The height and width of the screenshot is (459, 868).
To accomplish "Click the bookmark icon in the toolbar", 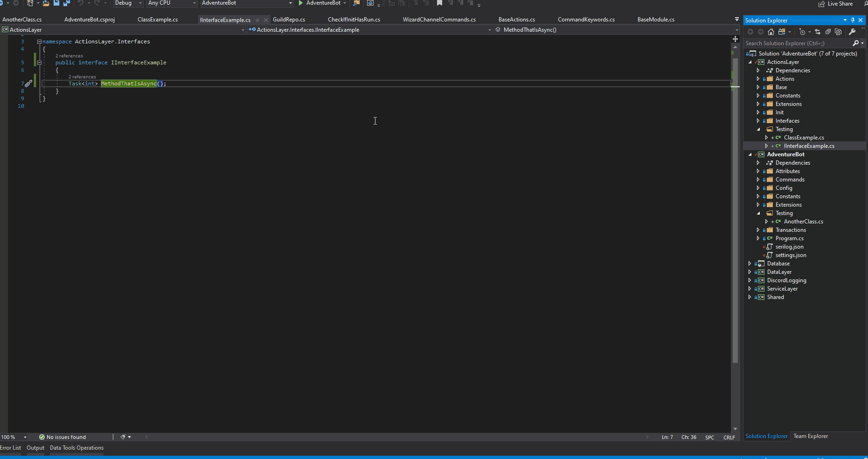I will click(x=439, y=3).
